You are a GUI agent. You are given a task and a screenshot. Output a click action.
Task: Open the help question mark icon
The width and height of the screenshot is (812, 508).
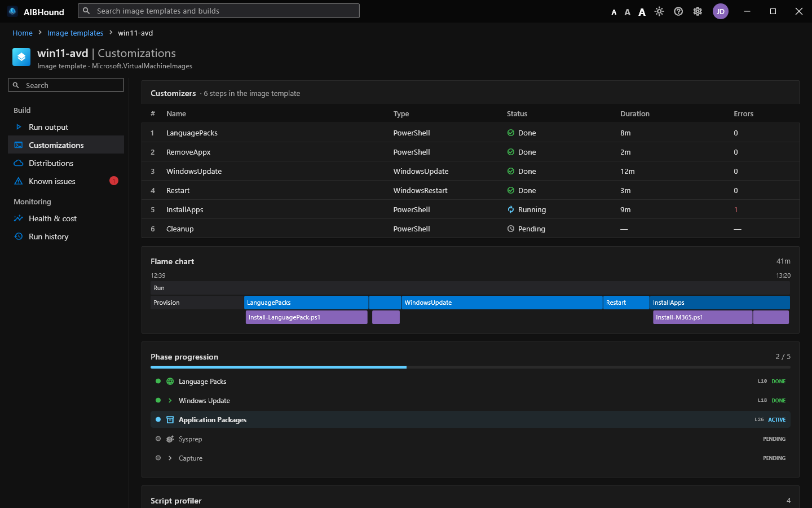[678, 11]
